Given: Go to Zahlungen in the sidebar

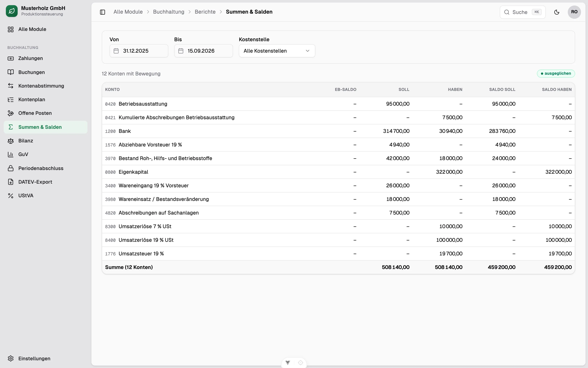Looking at the screenshot, I should (x=45, y=58).
